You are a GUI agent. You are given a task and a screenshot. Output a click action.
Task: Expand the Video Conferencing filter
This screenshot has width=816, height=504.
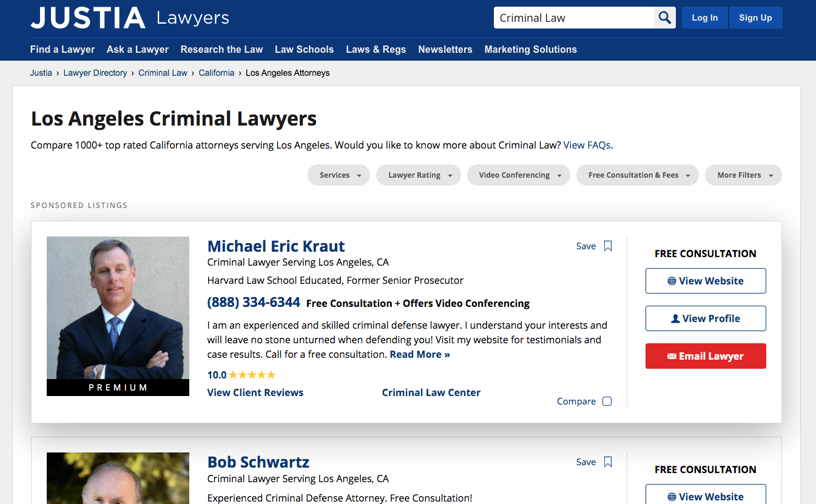click(519, 175)
